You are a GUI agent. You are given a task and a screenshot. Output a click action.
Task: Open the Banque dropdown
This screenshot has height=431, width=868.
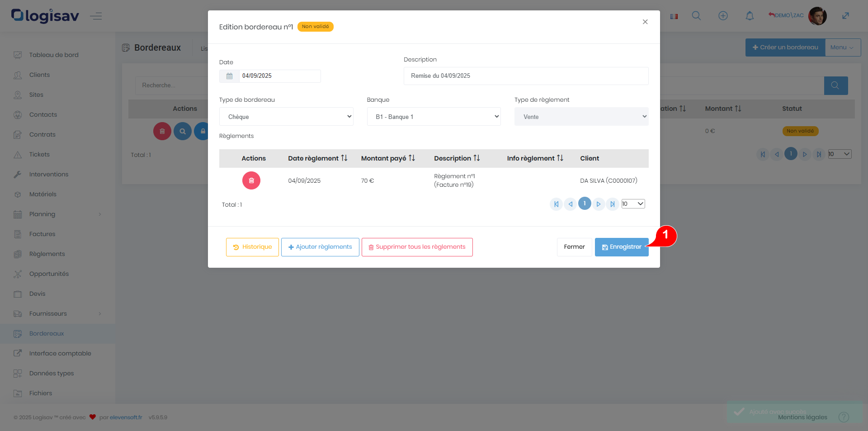click(434, 117)
